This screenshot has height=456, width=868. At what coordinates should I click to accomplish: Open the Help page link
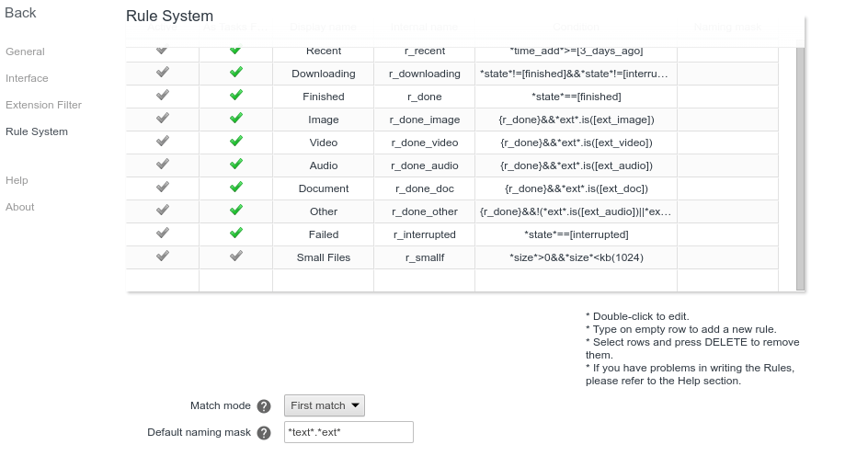pos(17,180)
